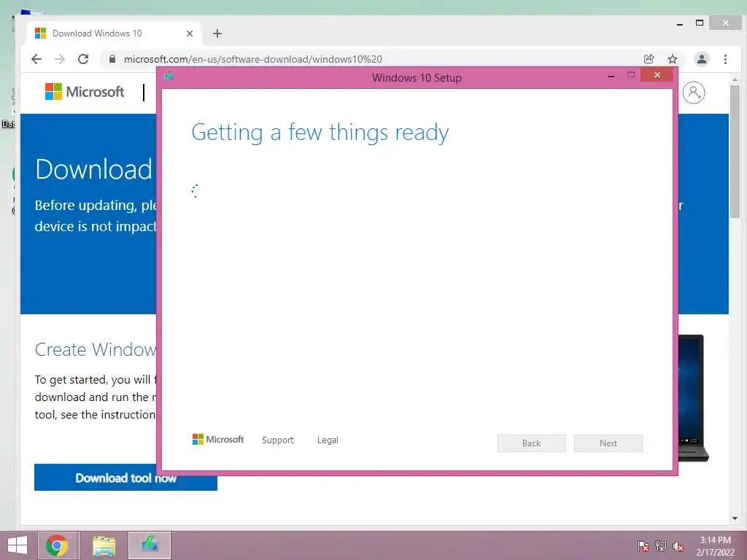
Task: Open the Windows Start button
Action: 18,545
